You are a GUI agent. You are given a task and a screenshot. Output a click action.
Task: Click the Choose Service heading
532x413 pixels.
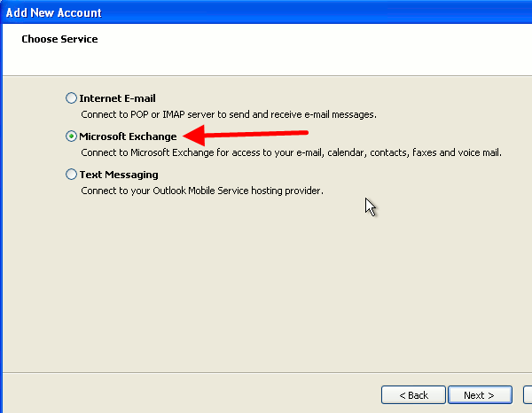[59, 39]
